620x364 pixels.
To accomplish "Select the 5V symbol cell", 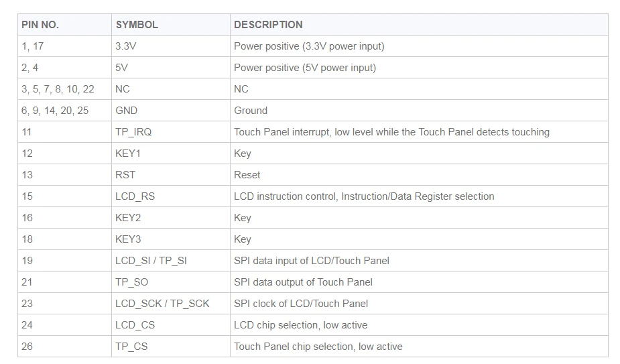I will tap(171, 67).
